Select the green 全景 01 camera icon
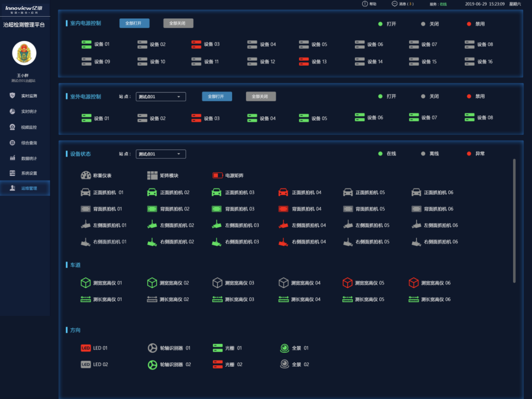Viewport: 532px width, 399px height. (x=285, y=348)
